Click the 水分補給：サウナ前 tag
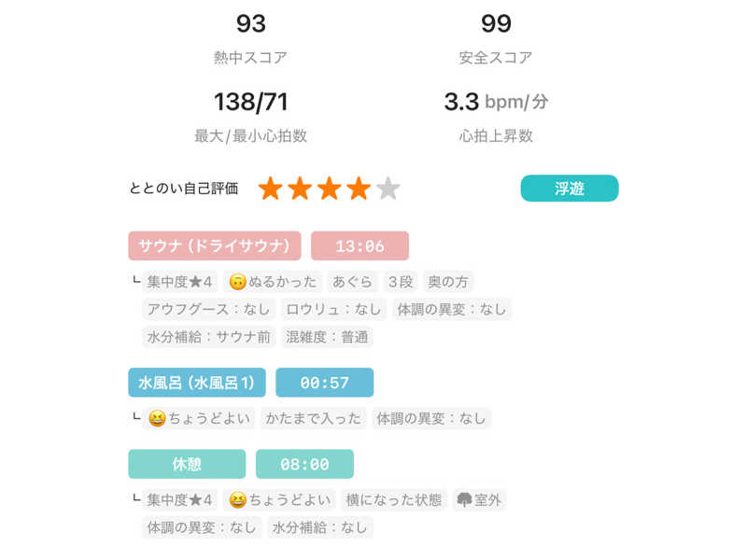This screenshot has height=560, width=747. pos(208,337)
